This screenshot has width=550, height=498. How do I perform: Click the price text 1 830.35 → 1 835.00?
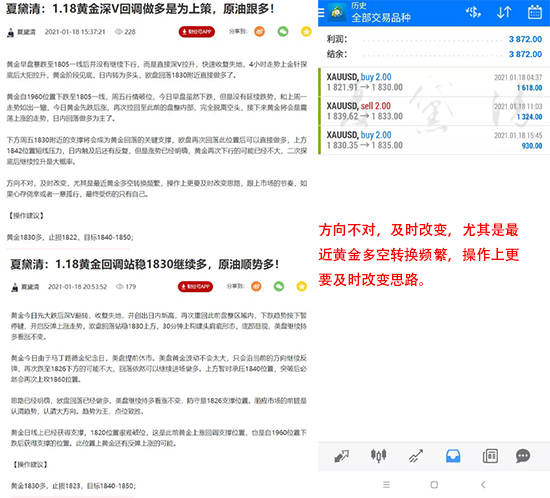click(365, 145)
